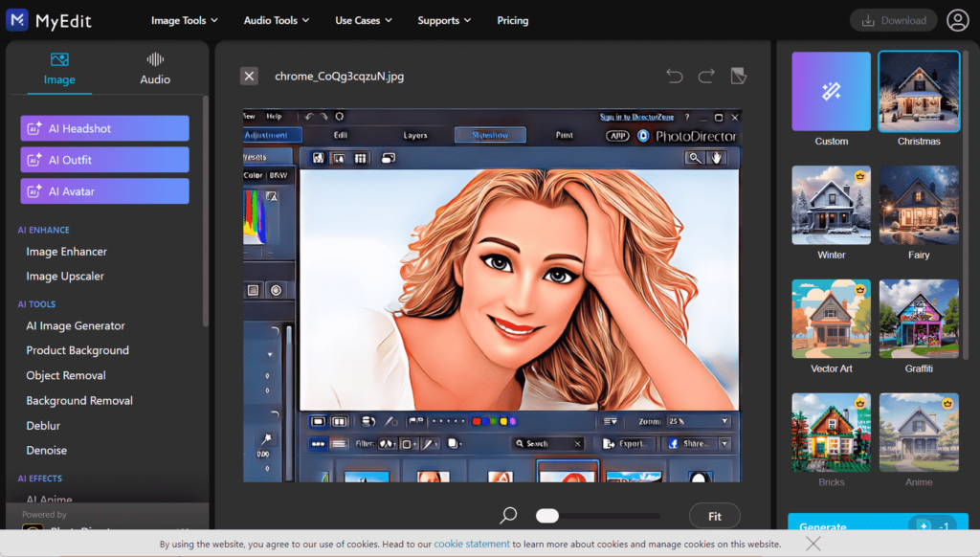Viewport: 980px width, 557px height.
Task: Select the Bricks style thumbnail
Action: coord(832,433)
